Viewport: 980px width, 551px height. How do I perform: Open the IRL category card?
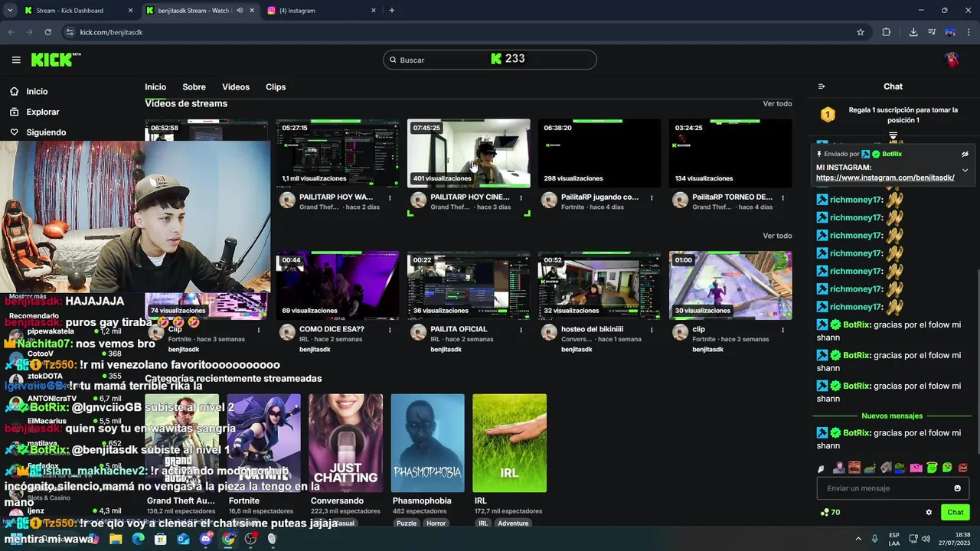(509, 443)
